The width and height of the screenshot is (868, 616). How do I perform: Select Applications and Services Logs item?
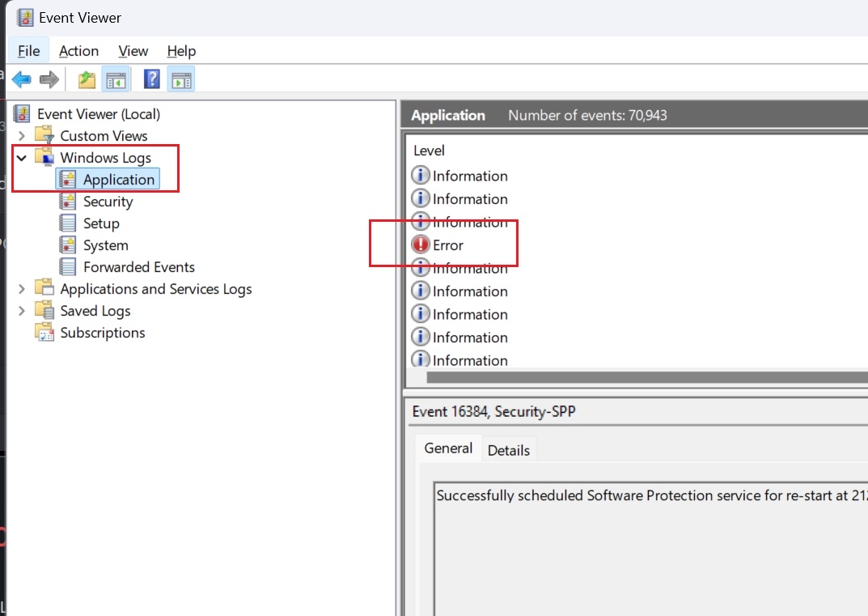click(x=155, y=289)
